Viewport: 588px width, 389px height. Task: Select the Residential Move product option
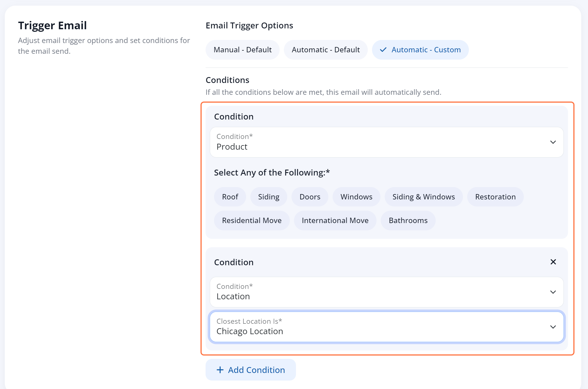pyautogui.click(x=252, y=220)
